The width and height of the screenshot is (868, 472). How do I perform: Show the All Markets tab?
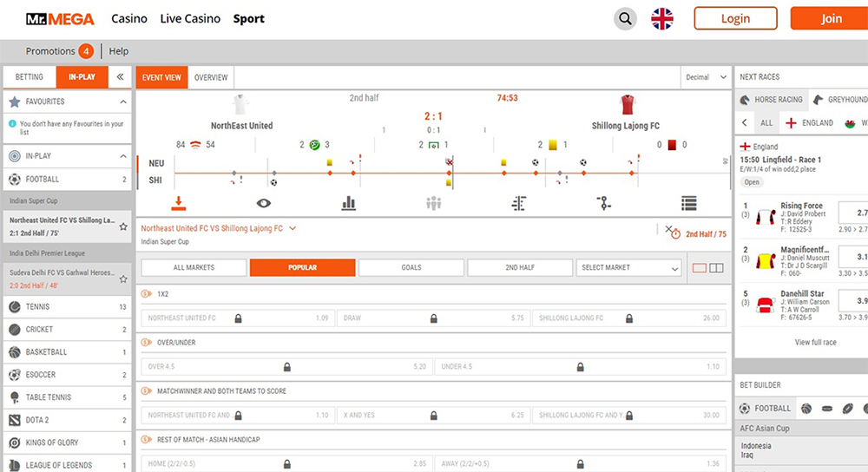point(194,268)
